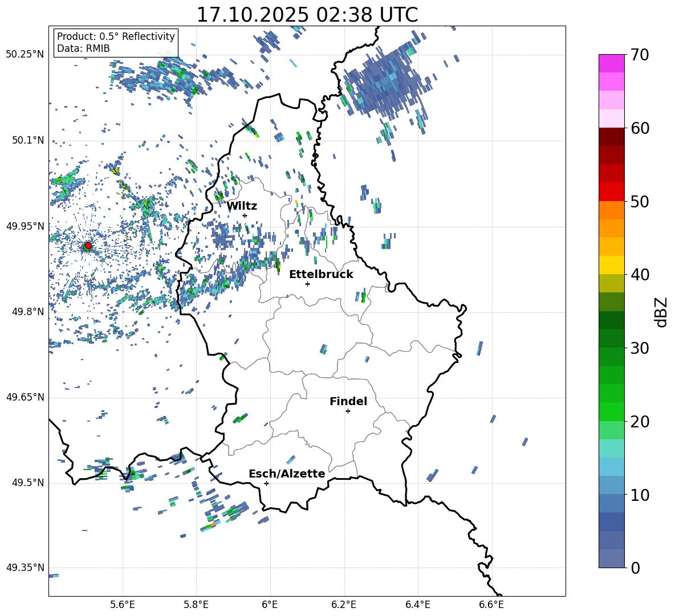Select the Esch/Alzette city label
675x616 pixels.
pos(287,474)
